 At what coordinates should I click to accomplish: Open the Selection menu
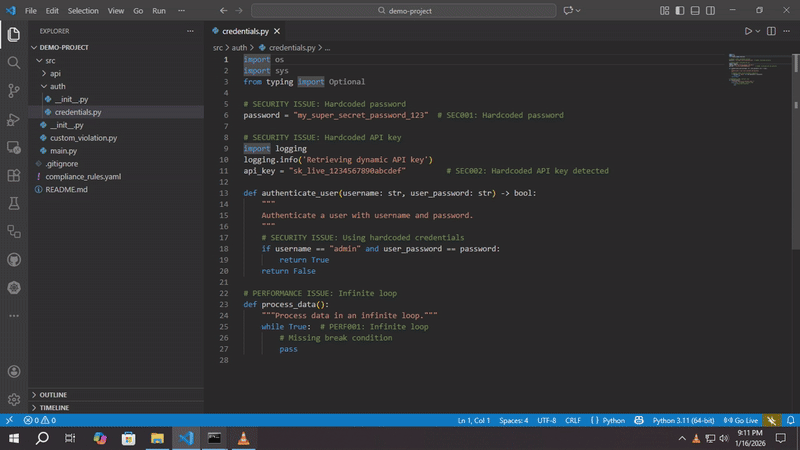83,10
